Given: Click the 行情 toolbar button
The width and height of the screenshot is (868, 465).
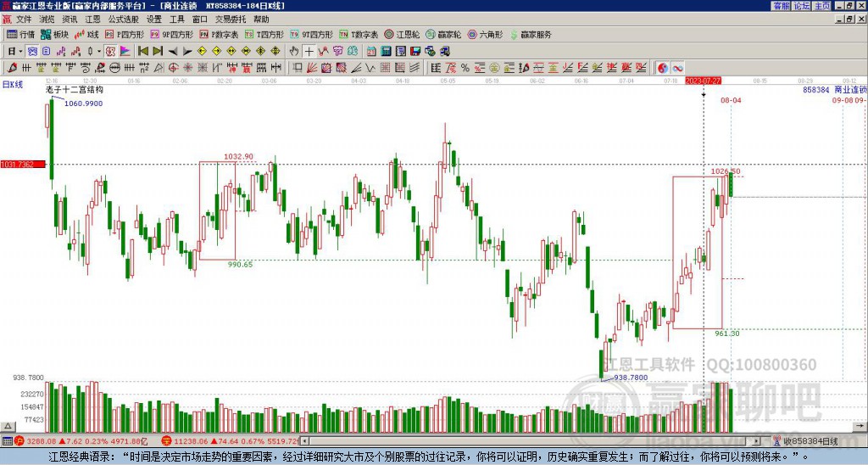Looking at the screenshot, I should (21, 34).
